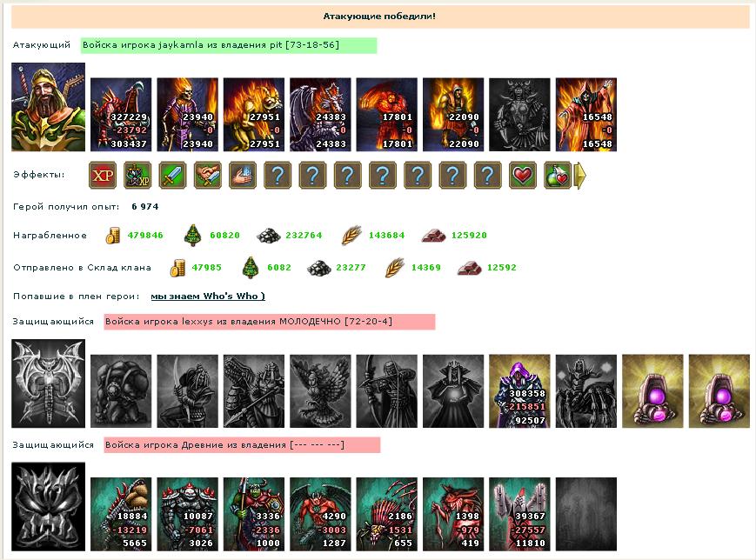The image size is (756, 560).
Task: Click defender lexxys army label МОЛОДЕЧНО
Action: pos(270,322)
